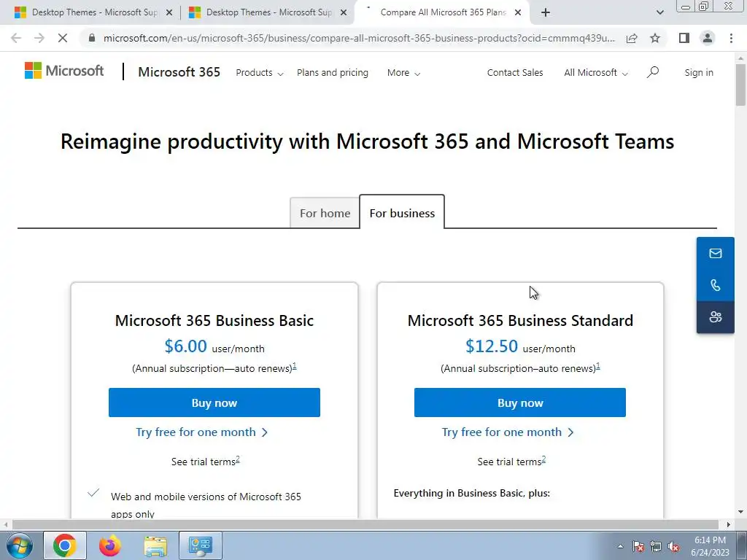The width and height of the screenshot is (747, 560).
Task: Click the phone call icon in side panel
Action: tap(715, 285)
